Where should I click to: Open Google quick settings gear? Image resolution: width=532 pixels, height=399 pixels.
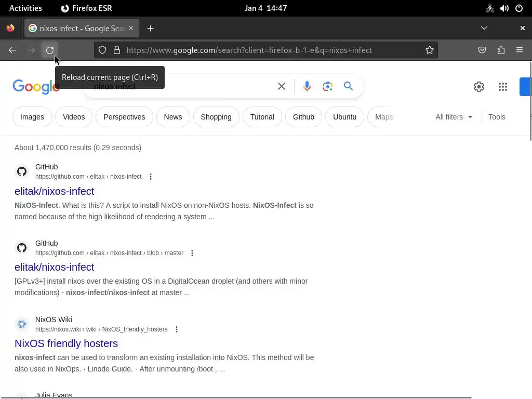coord(478,87)
